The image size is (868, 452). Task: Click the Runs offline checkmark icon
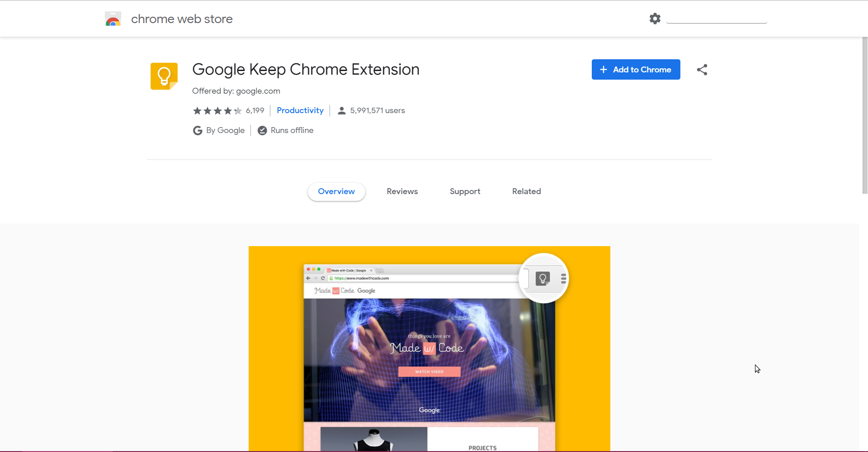[262, 131]
